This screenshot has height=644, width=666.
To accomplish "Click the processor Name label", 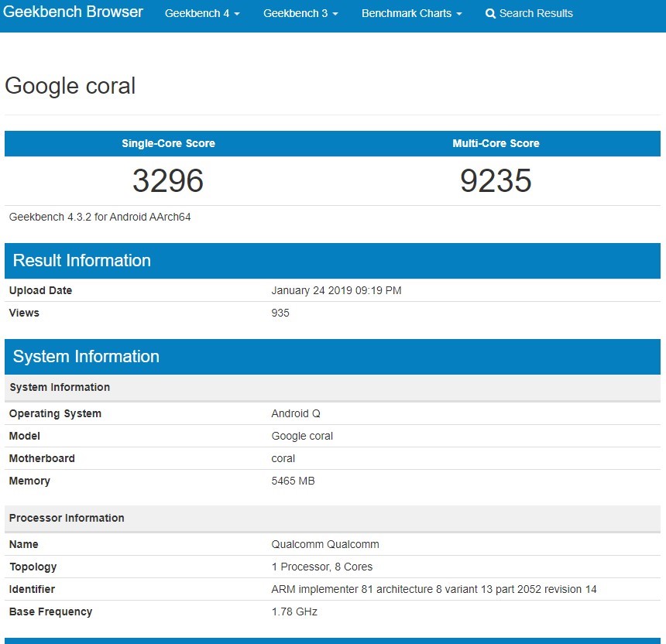I will pos(24,544).
